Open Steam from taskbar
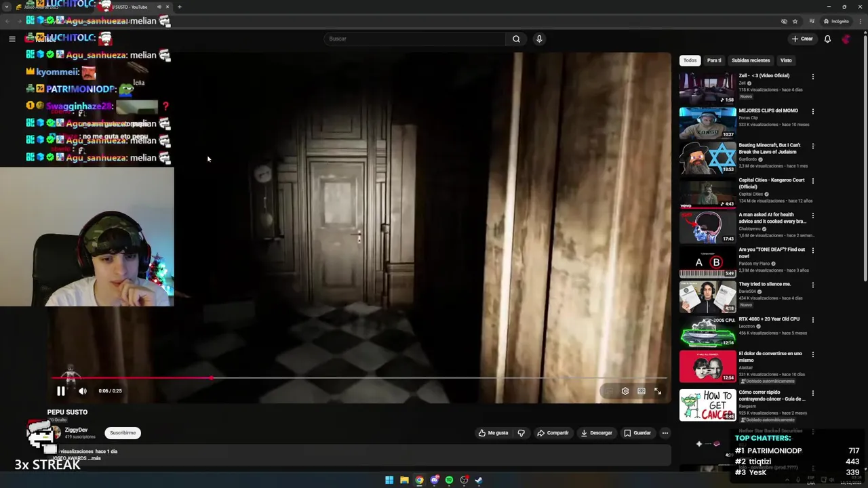 click(479, 480)
